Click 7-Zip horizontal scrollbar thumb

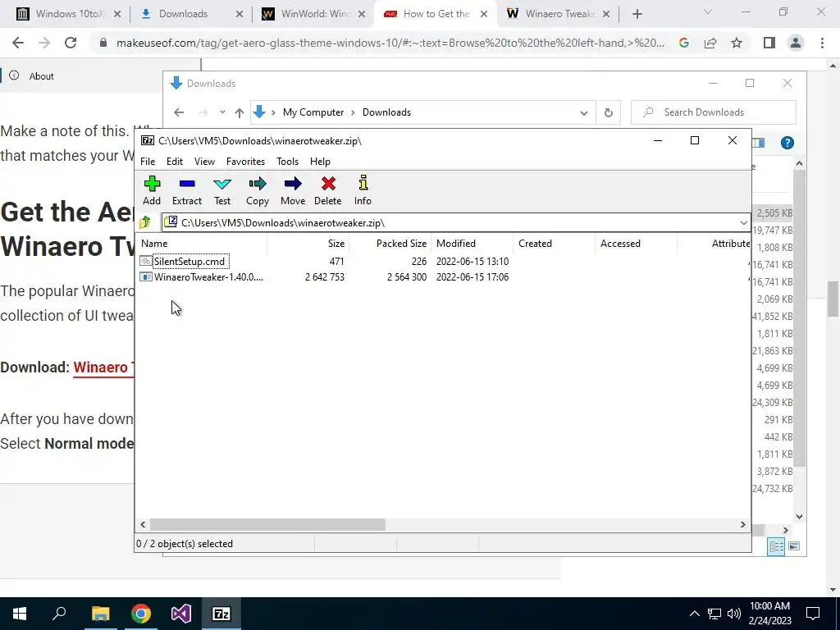point(267,524)
